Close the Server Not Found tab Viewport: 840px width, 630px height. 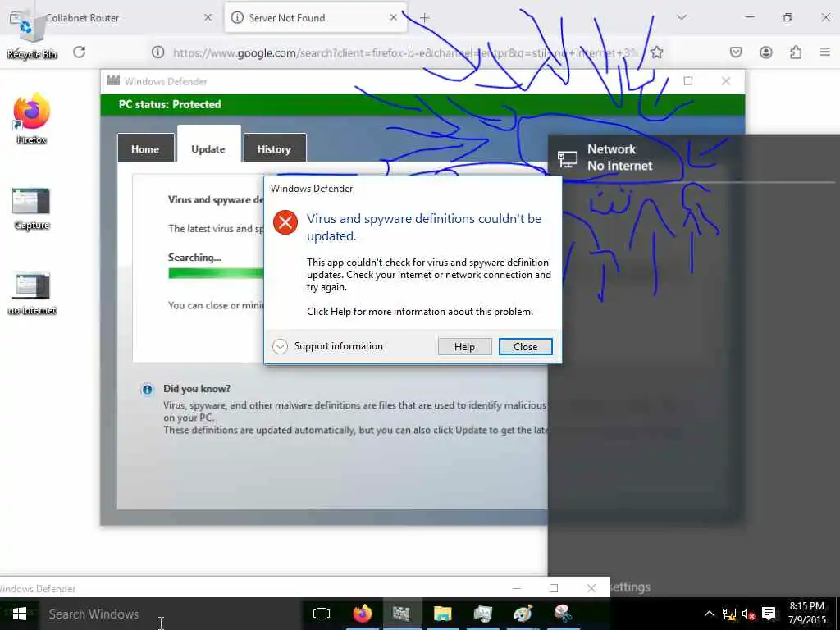click(x=393, y=18)
